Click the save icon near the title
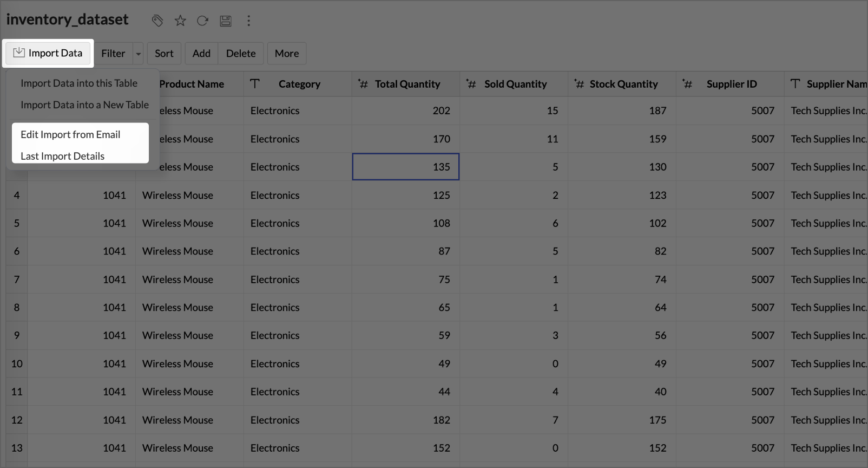The height and width of the screenshot is (468, 868). point(226,21)
